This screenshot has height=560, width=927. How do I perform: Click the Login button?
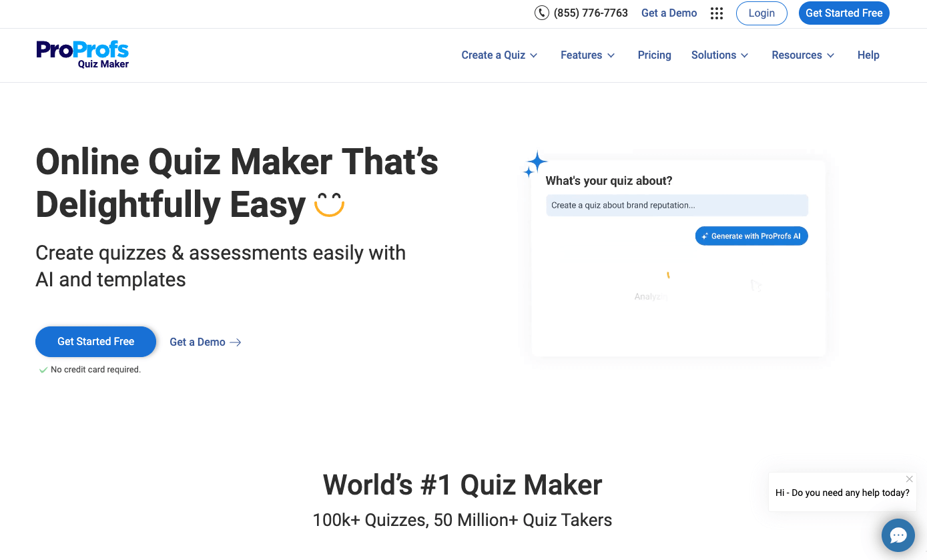[761, 13]
